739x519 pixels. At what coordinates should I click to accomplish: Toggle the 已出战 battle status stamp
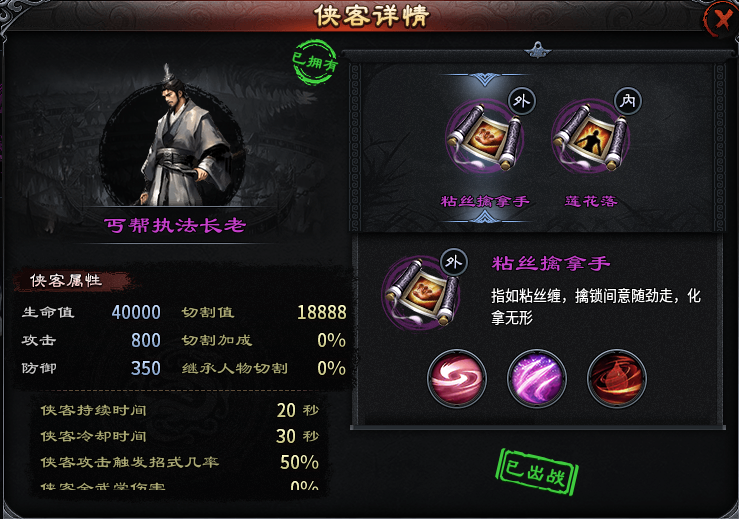(537, 472)
